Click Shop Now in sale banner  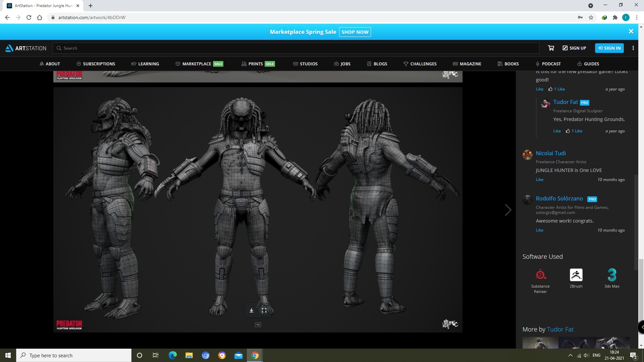coord(355,32)
